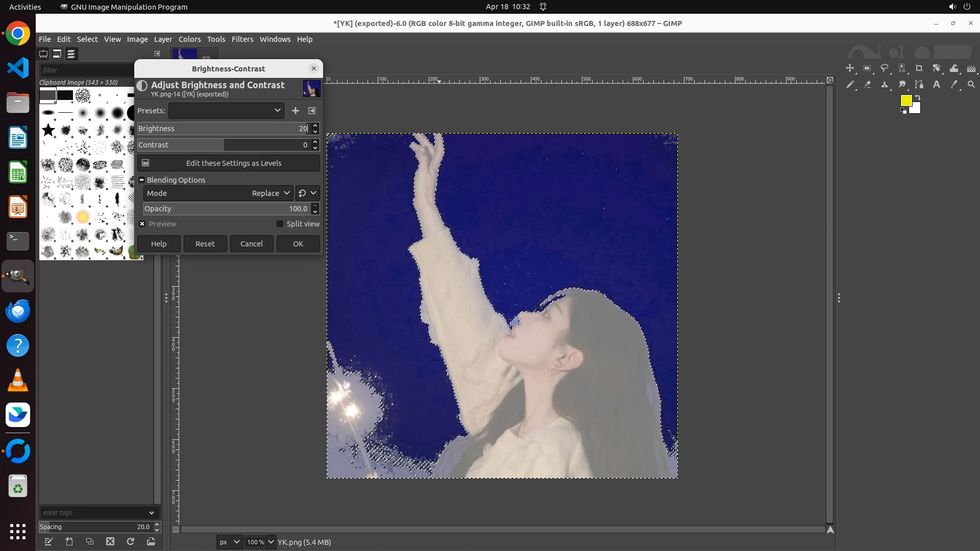Select the Crop tool
The width and height of the screenshot is (980, 551).
[x=919, y=68]
